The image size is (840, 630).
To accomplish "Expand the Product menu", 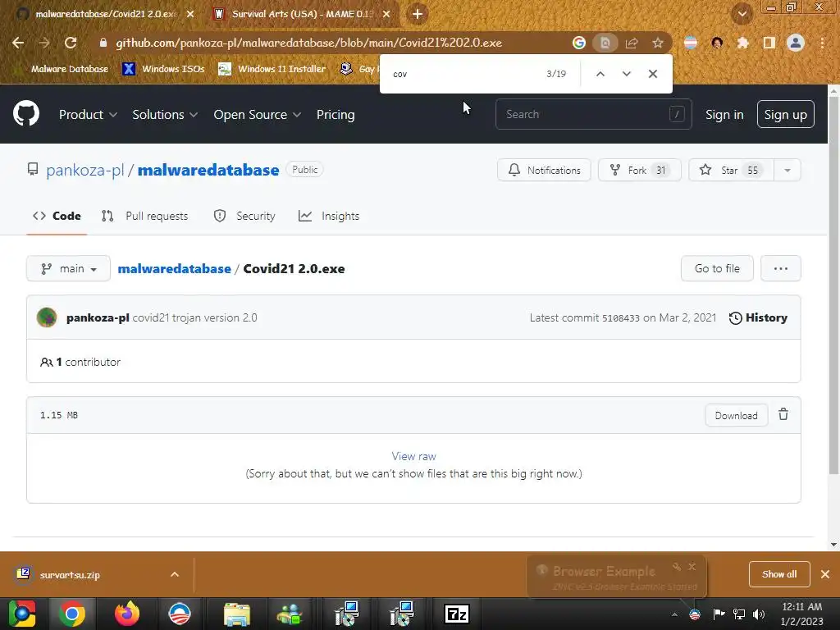I will (x=88, y=114).
